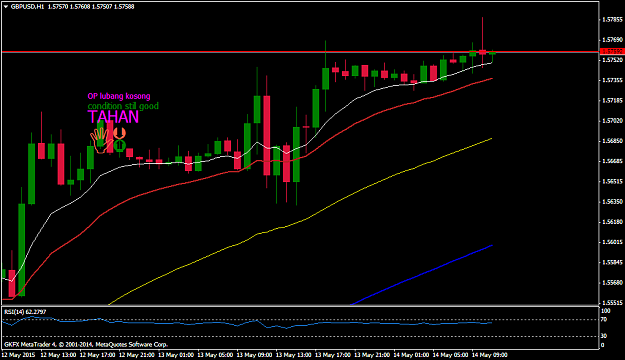Image resolution: width=625 pixels, height=360 pixels.
Task: Click the '12 May 17:00' time label
Action: click(98, 355)
